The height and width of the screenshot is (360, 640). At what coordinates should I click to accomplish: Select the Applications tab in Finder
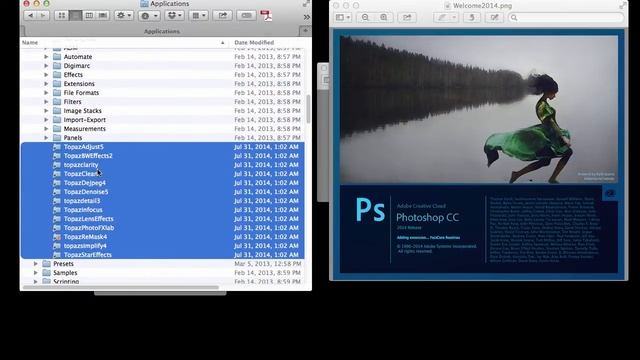click(x=162, y=31)
